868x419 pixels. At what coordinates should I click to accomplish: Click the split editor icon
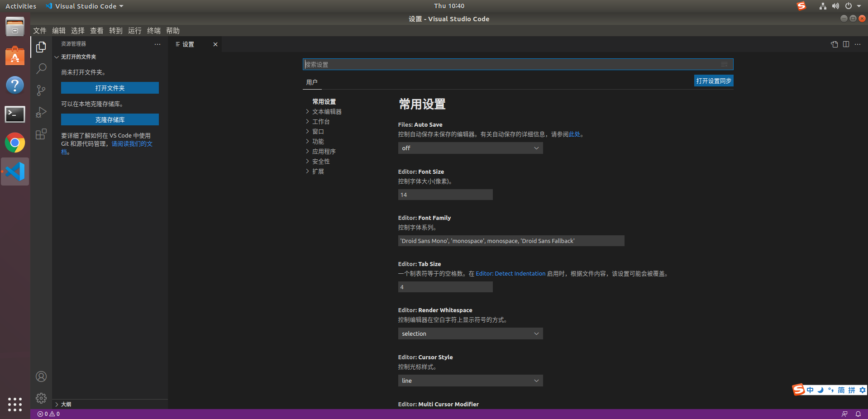point(846,44)
